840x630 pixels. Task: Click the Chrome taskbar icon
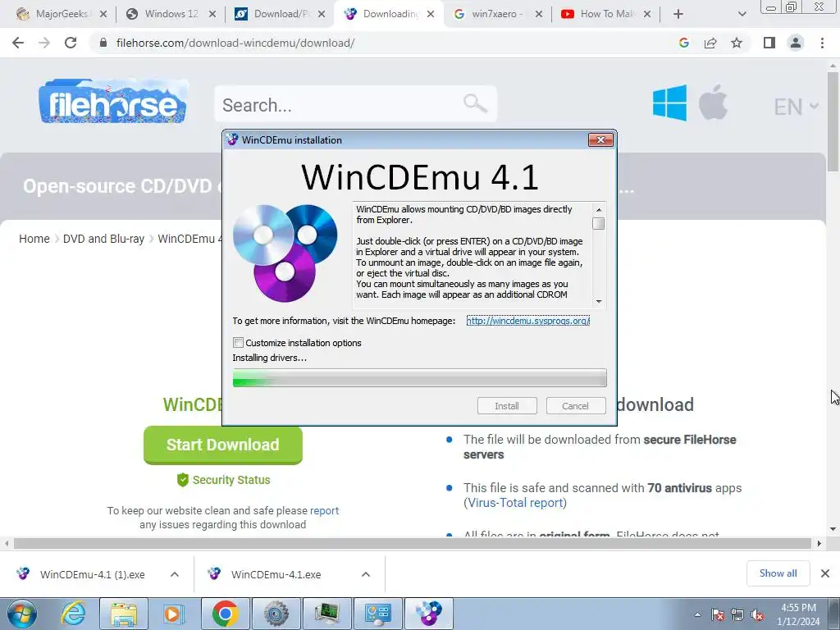(225, 614)
